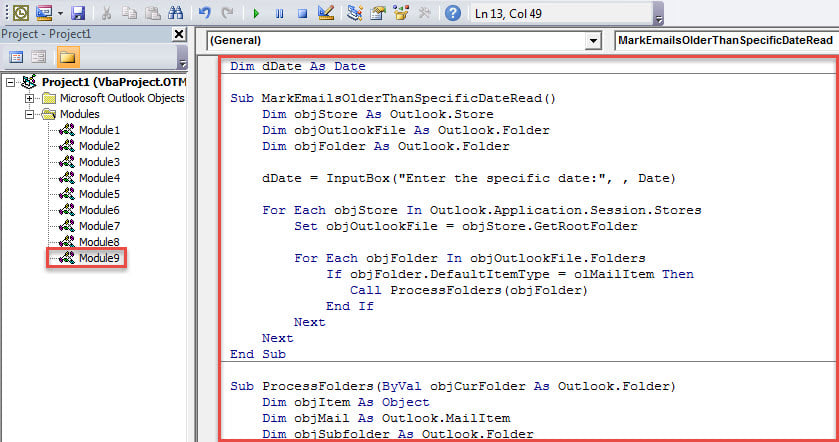
Task: Click the Break pause icon in toolbar
Action: click(x=277, y=13)
